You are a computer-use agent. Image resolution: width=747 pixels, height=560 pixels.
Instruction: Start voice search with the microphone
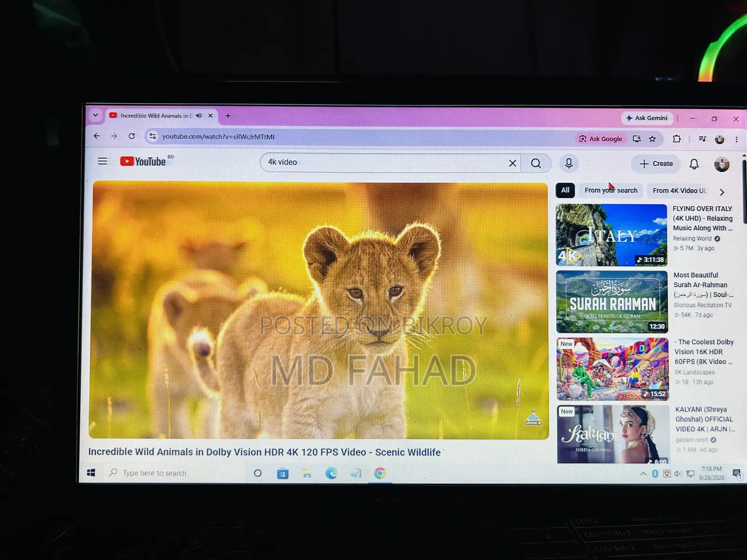pos(569,163)
